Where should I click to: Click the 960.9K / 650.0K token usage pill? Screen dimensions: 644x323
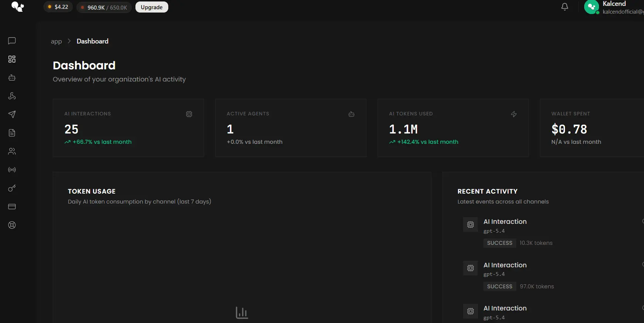[x=104, y=7]
